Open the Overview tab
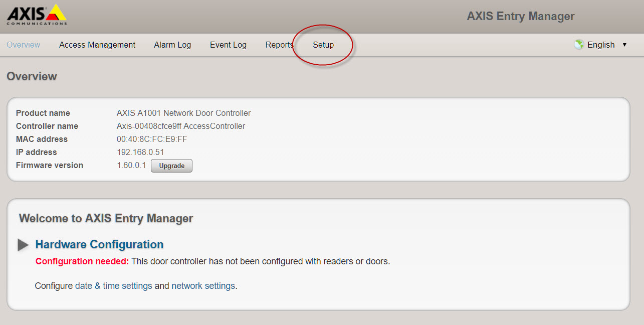 (x=24, y=45)
